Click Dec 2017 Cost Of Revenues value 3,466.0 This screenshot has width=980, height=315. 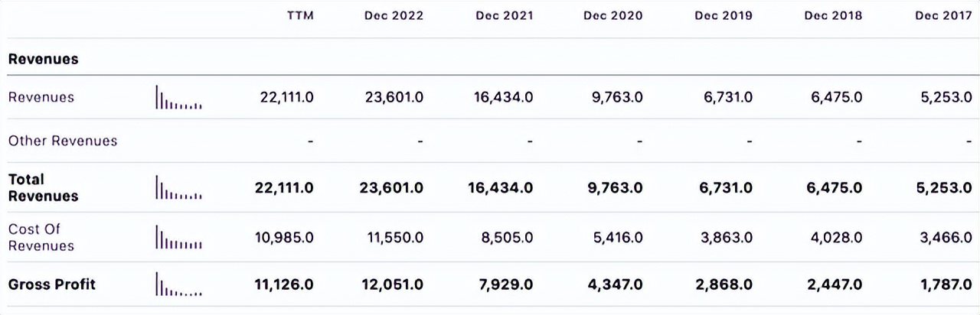pos(946,238)
